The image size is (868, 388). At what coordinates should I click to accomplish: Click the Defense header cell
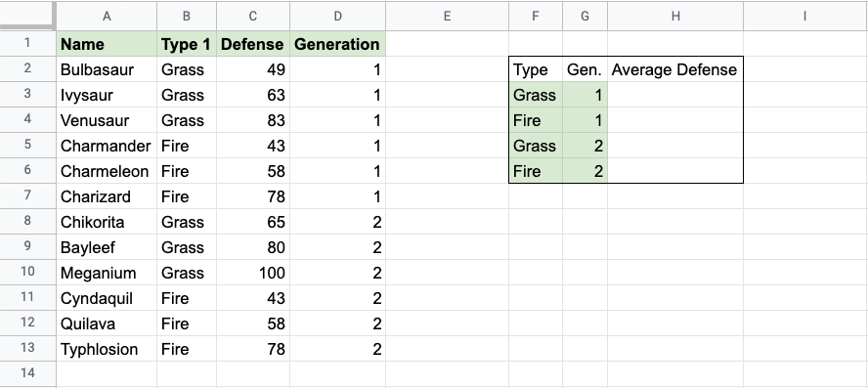pyautogui.click(x=253, y=44)
